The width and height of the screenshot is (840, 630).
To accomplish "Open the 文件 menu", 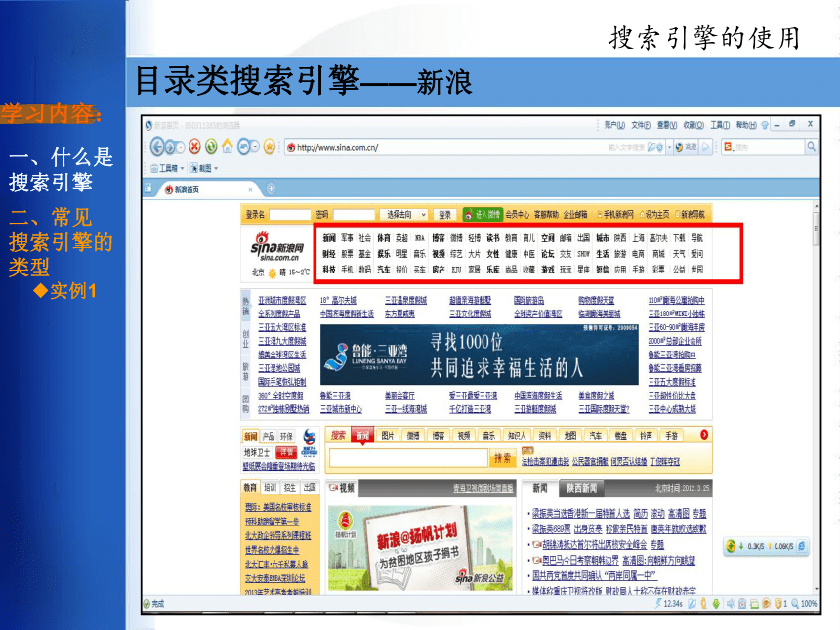I will click(641, 125).
